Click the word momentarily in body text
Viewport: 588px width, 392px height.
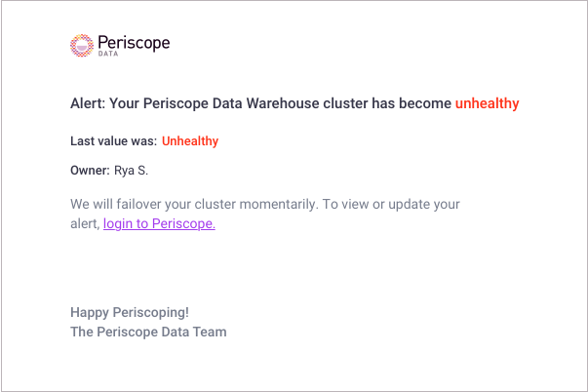coord(279,205)
